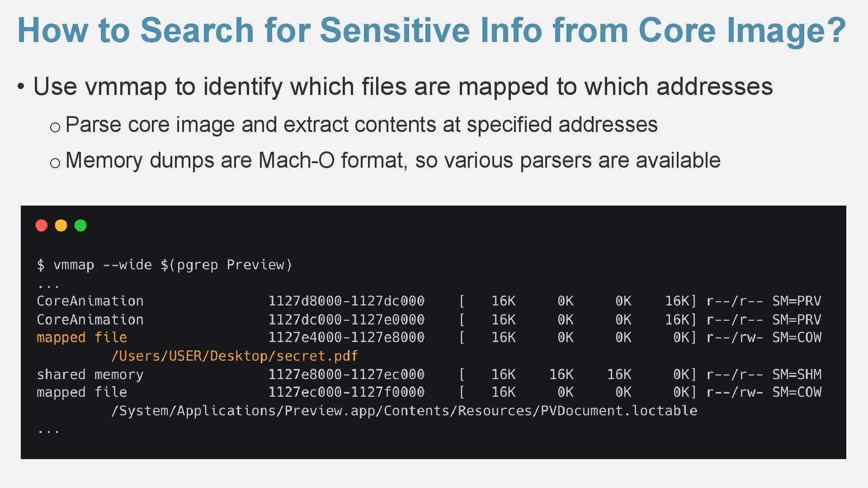
Task: Click the yellow minimize dot on terminal
Action: [61, 225]
